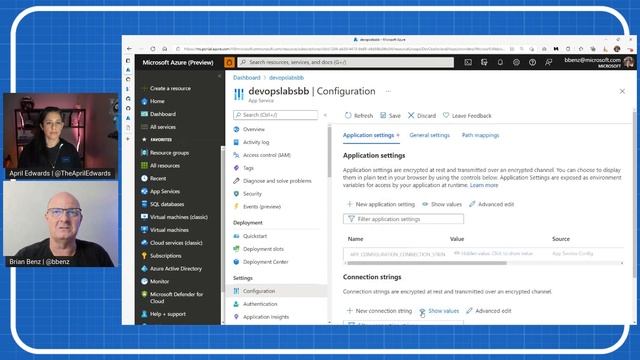Click Discard in command bar
This screenshot has height=360, width=640.
pos(422,116)
